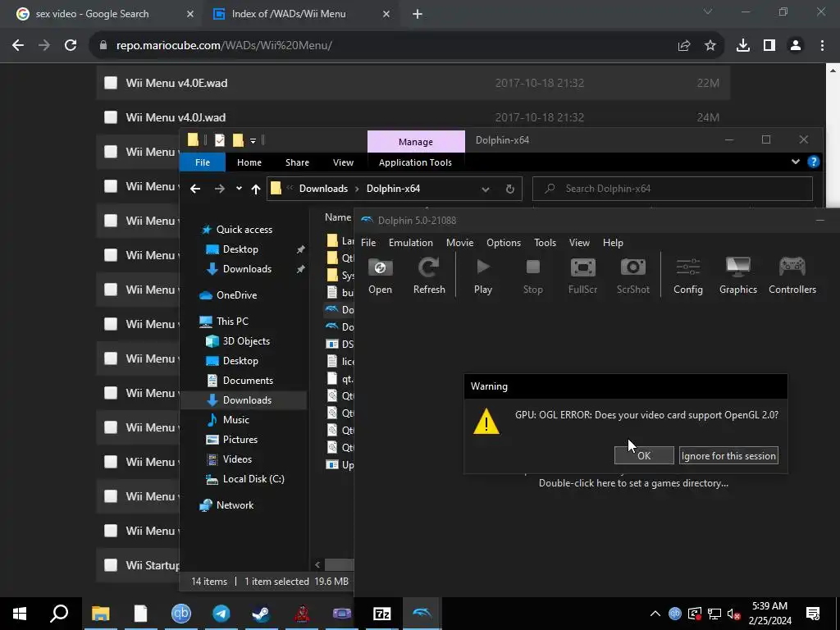Select Application Tools ribbon tab
The width and height of the screenshot is (840, 630).
pos(415,162)
